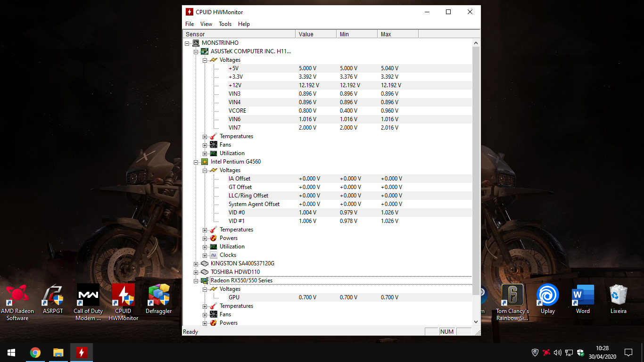Open the Tools menu
The height and width of the screenshot is (362, 644).
(225, 24)
